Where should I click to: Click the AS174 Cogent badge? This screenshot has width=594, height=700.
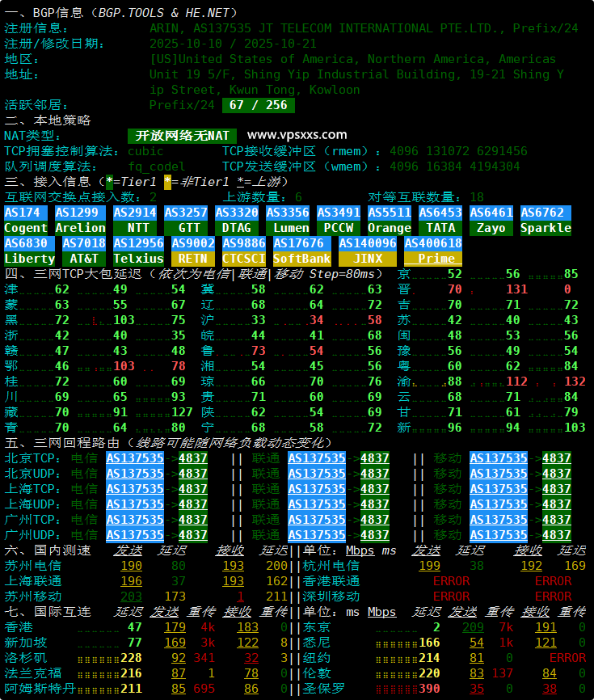click(25, 220)
